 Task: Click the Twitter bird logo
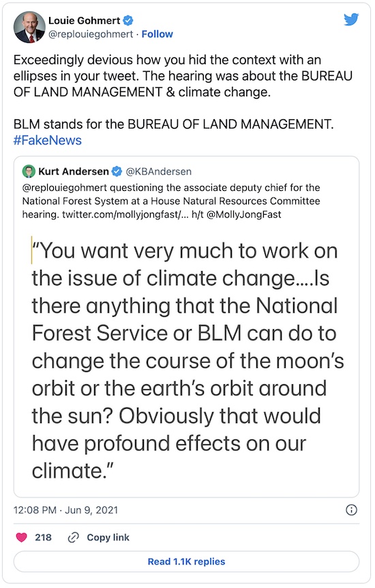point(351,20)
